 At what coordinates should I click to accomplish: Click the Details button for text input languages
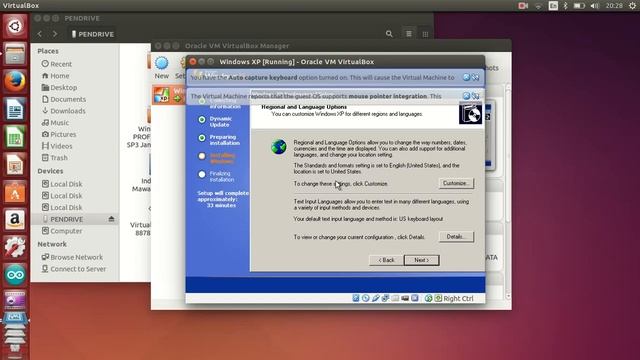pos(456,237)
